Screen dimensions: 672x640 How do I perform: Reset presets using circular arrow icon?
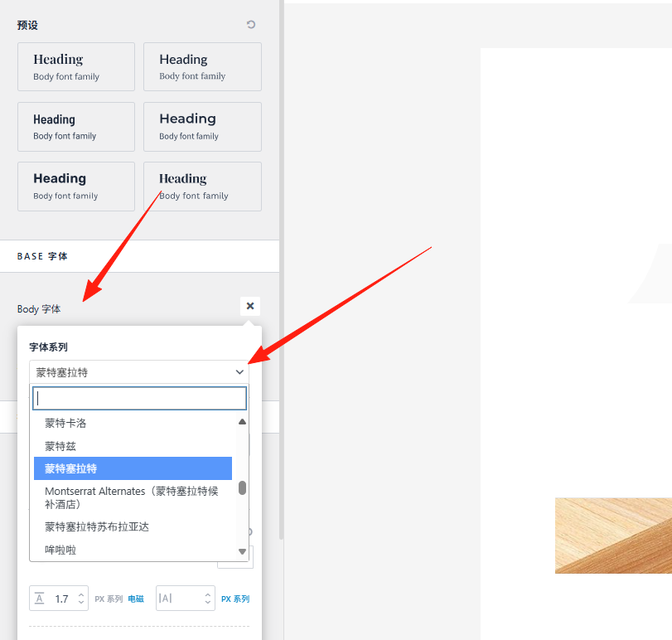pyautogui.click(x=250, y=25)
